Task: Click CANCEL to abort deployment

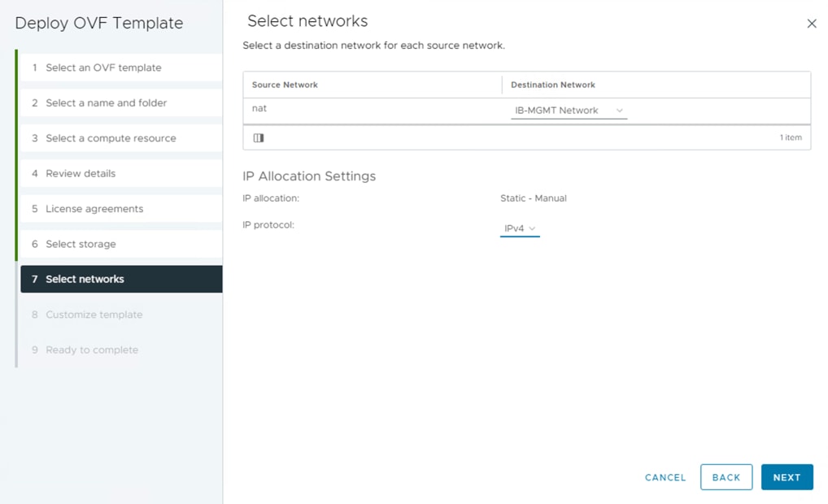Action: coord(665,478)
